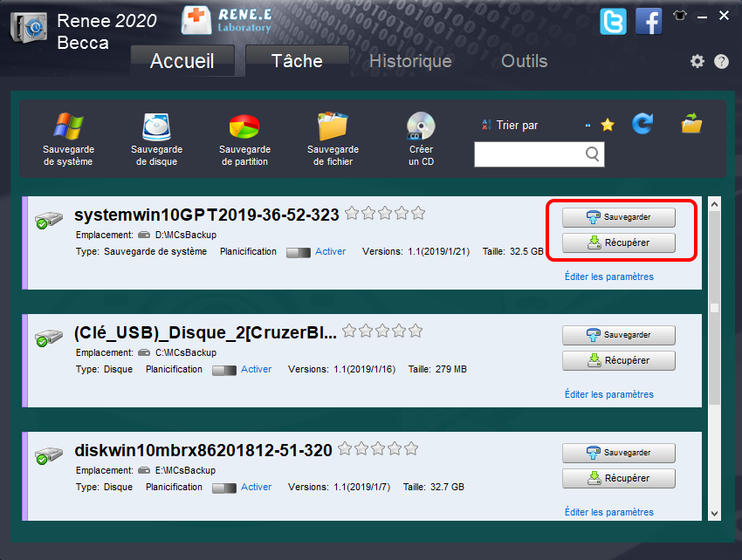This screenshot has width=742, height=560.
Task: Minimize the Renee Becca window
Action: (702, 17)
